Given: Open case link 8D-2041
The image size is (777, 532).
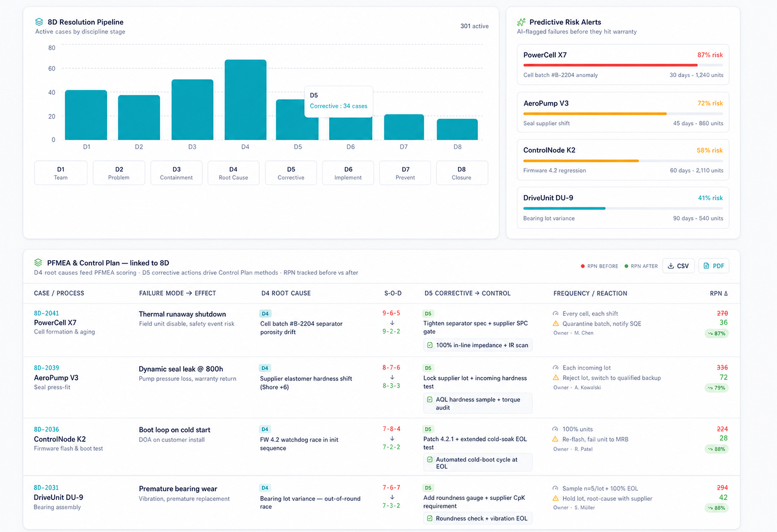Looking at the screenshot, I should 46,313.
